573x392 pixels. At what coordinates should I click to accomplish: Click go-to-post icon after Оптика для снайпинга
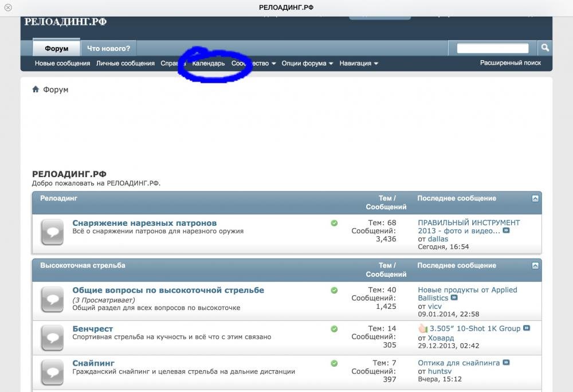(x=506, y=363)
